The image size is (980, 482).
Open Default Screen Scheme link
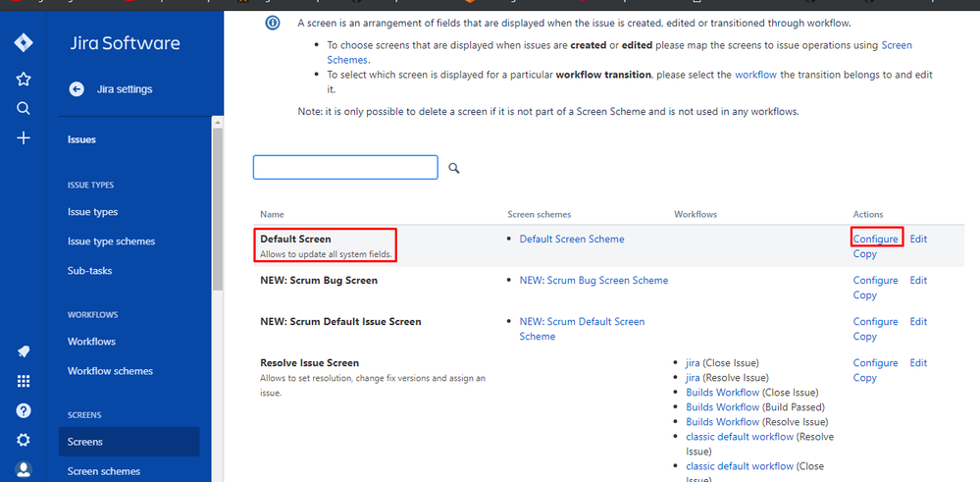(572, 239)
